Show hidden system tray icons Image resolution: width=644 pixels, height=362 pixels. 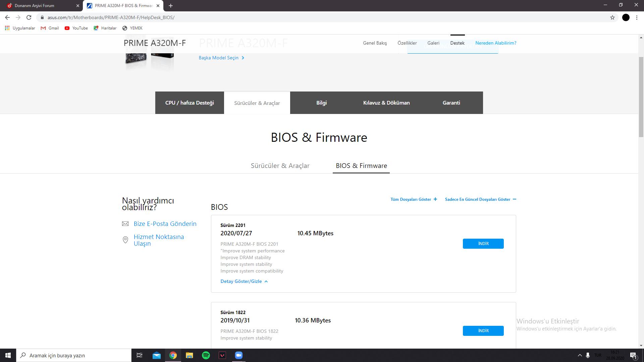[x=580, y=355]
